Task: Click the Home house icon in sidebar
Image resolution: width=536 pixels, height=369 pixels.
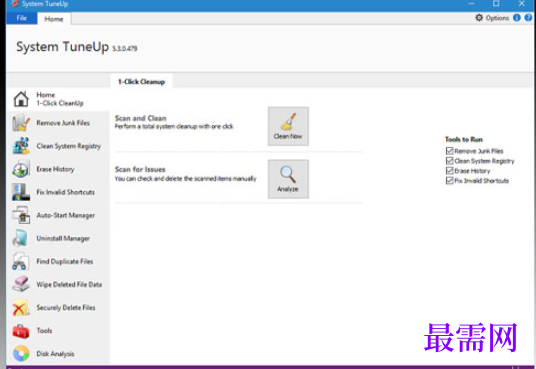Action: coord(21,99)
